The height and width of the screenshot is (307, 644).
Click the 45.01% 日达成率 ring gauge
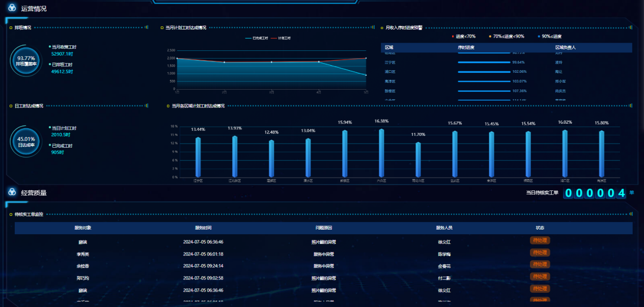(x=25, y=141)
